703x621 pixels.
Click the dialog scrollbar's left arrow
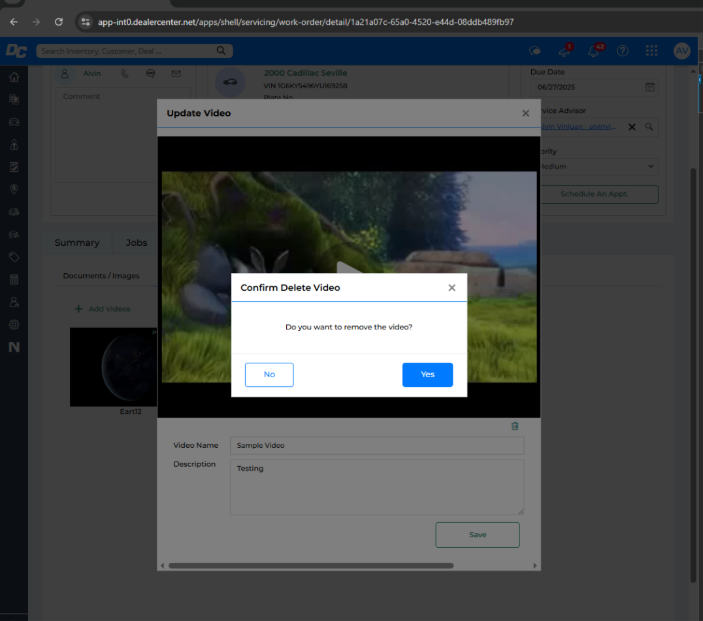(162, 565)
